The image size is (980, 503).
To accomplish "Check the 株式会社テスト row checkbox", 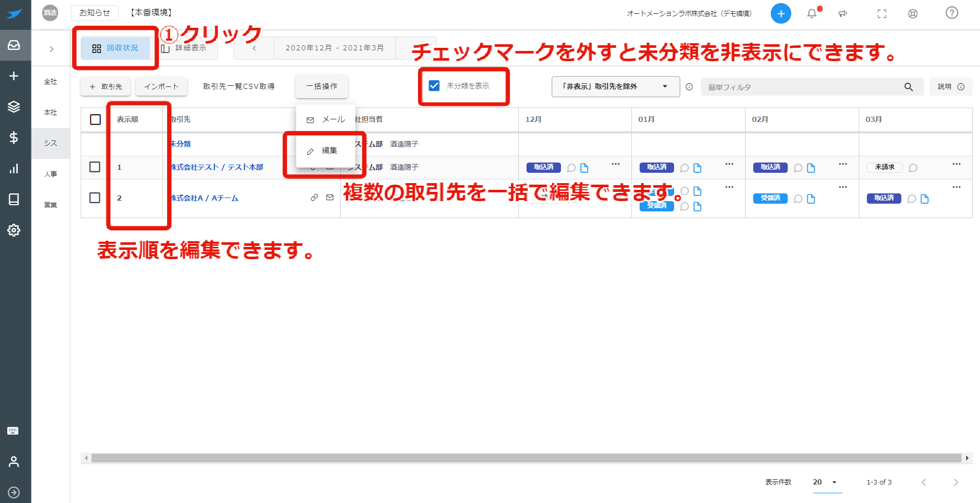I will (95, 167).
